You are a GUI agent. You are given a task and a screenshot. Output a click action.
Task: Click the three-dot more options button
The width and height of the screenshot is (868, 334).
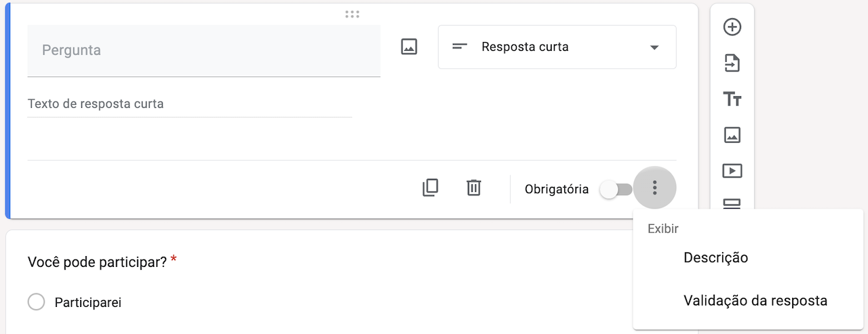[x=654, y=188]
